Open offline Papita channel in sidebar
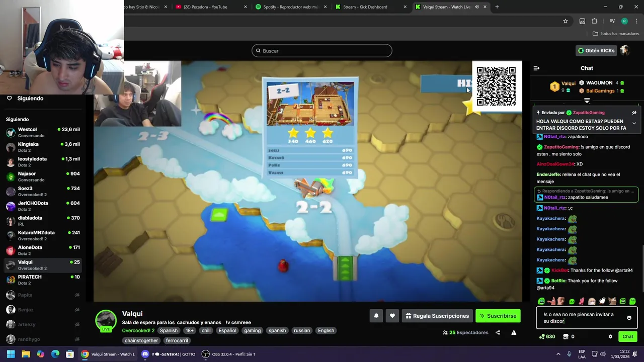644x362 pixels. click(43, 295)
